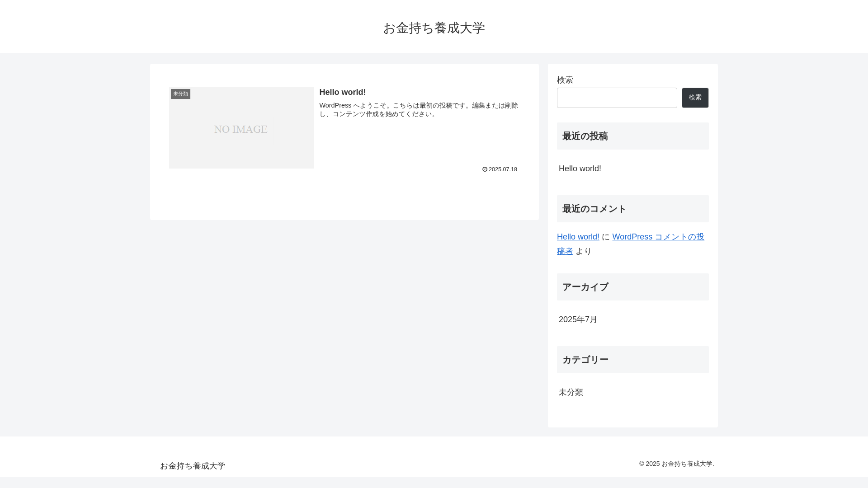Click the post date 2025.07.18

click(503, 169)
